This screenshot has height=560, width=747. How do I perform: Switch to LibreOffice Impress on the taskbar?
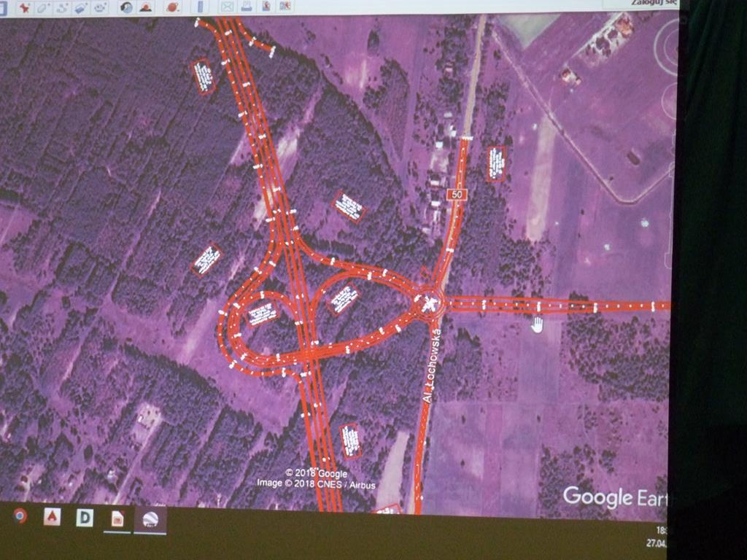click(117, 519)
